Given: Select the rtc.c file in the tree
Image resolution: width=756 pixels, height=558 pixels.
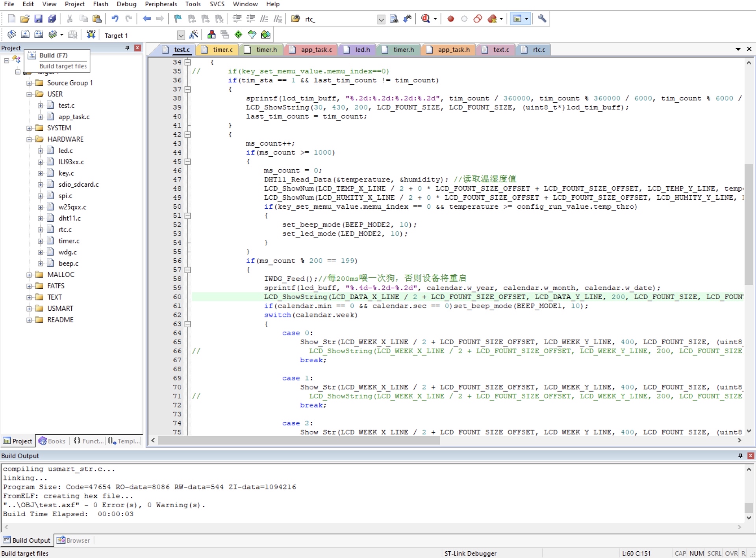Looking at the screenshot, I should [x=65, y=230].
